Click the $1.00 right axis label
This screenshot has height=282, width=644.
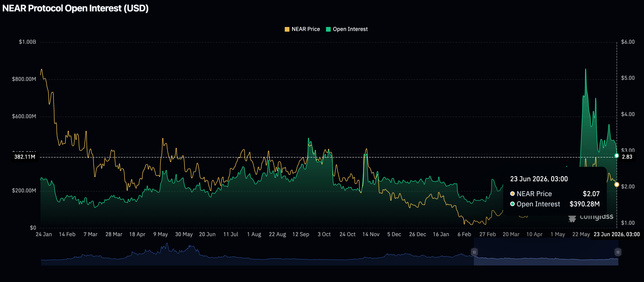point(628,223)
